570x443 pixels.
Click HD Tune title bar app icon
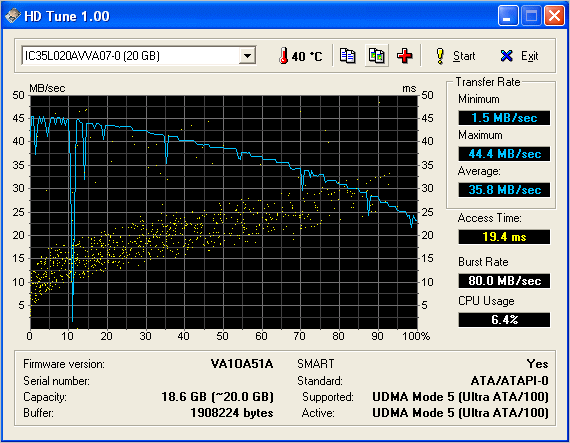pyautogui.click(x=12, y=16)
